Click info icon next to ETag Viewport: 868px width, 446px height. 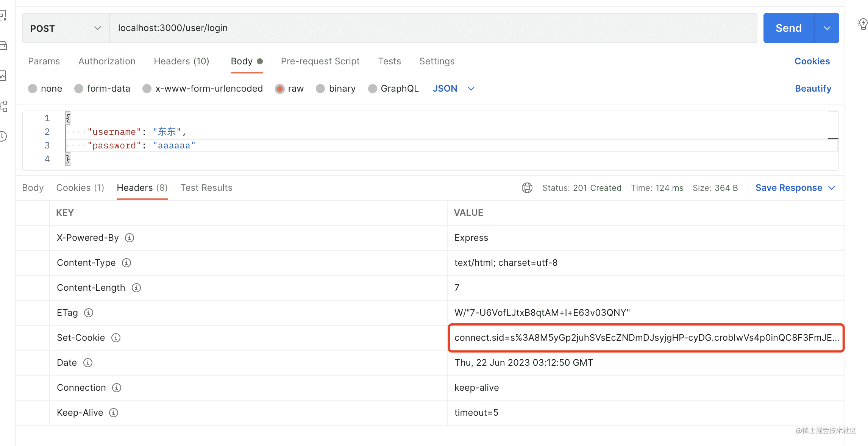(x=89, y=313)
